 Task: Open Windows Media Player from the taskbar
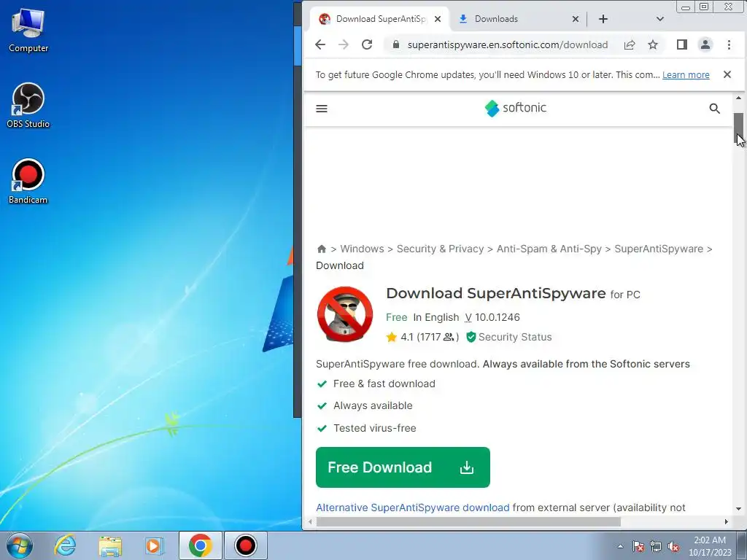click(x=154, y=545)
